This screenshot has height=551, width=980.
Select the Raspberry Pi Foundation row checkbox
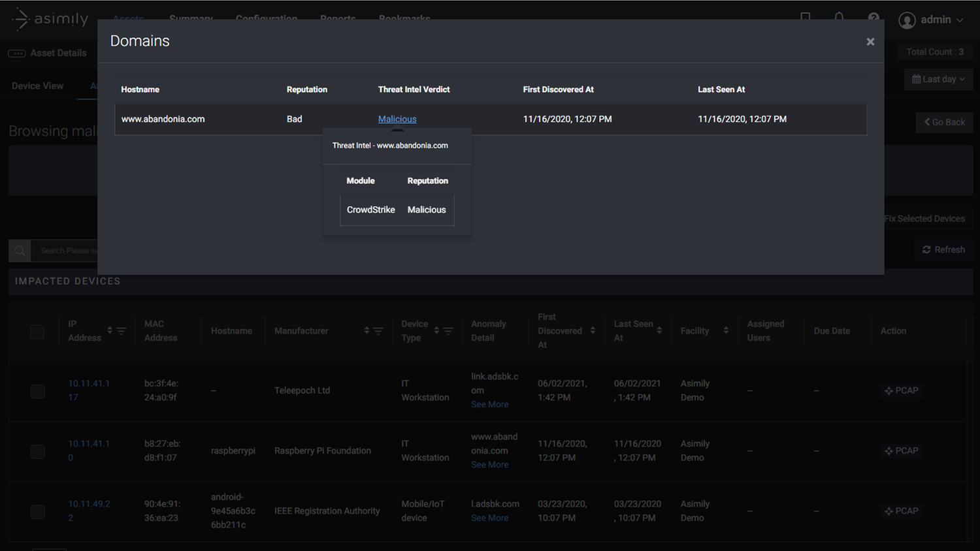(x=37, y=451)
